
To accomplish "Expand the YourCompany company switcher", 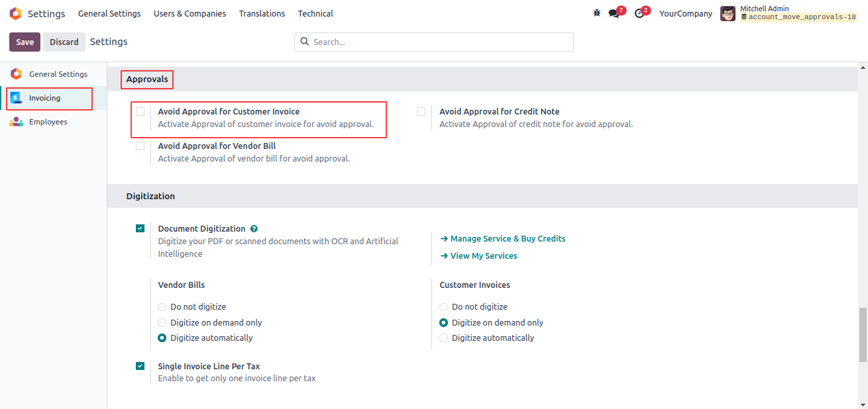I will [x=686, y=13].
